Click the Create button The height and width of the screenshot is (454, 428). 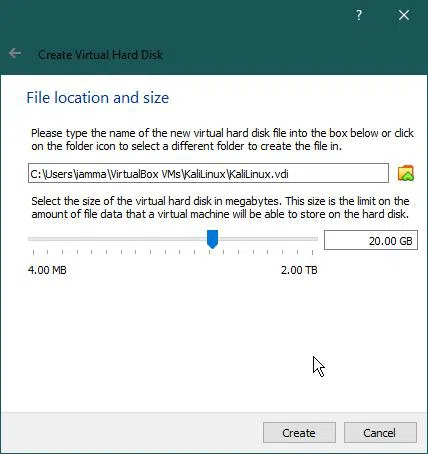(299, 433)
